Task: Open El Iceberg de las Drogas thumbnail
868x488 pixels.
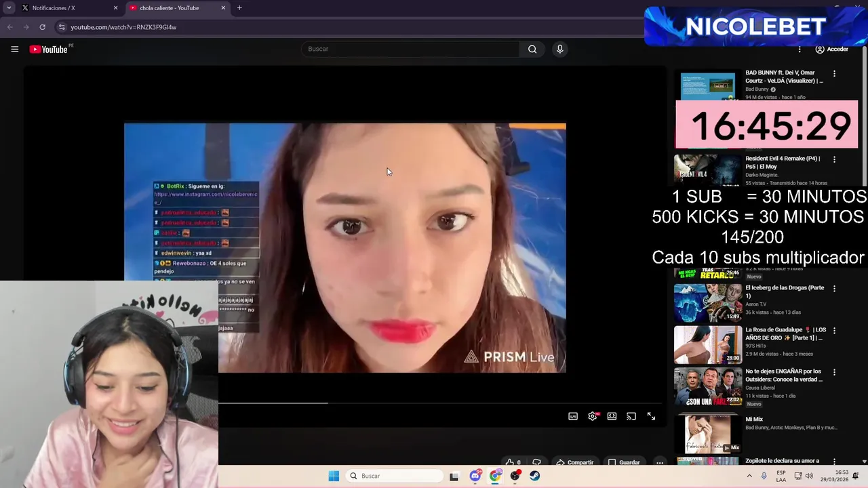Action: (708, 302)
